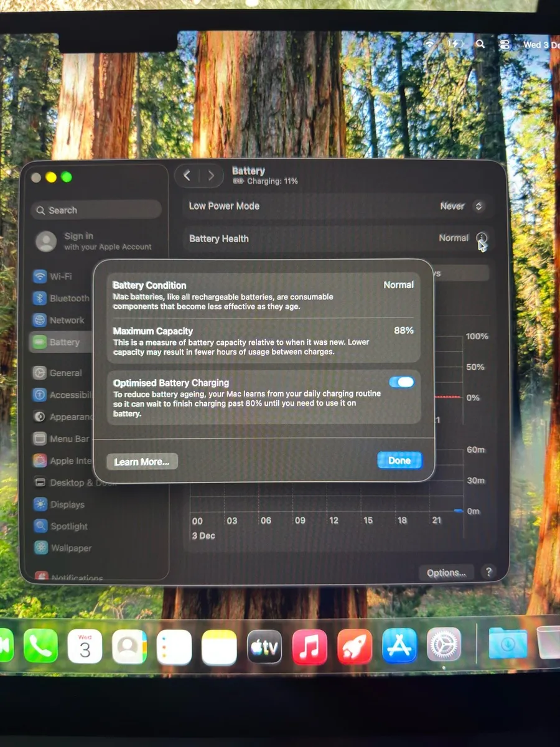Open the Options... menu near the battery chart
This screenshot has width=560, height=747.
click(x=446, y=572)
